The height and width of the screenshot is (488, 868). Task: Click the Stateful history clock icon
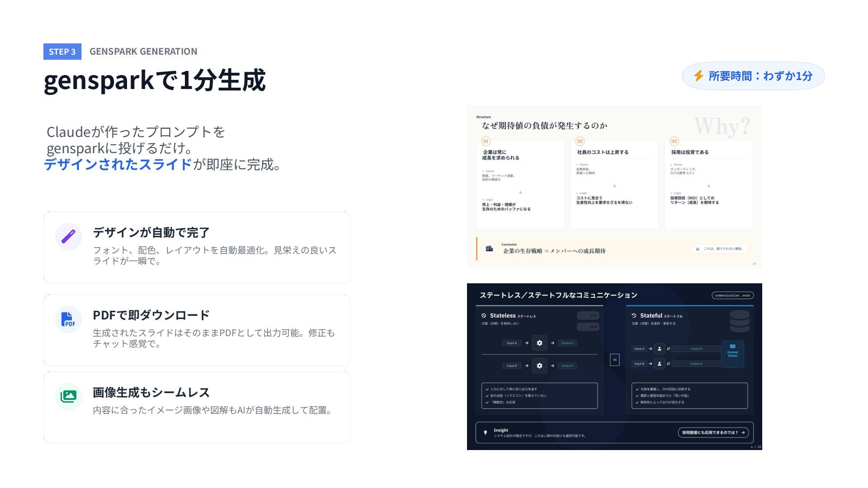634,315
